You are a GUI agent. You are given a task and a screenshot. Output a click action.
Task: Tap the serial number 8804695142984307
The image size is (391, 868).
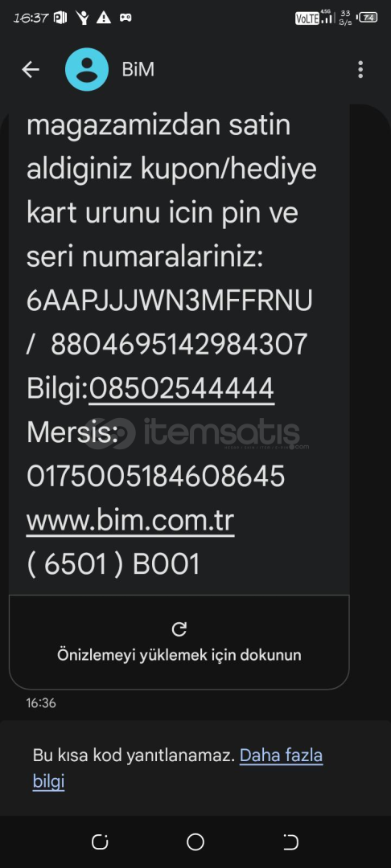[179, 344]
